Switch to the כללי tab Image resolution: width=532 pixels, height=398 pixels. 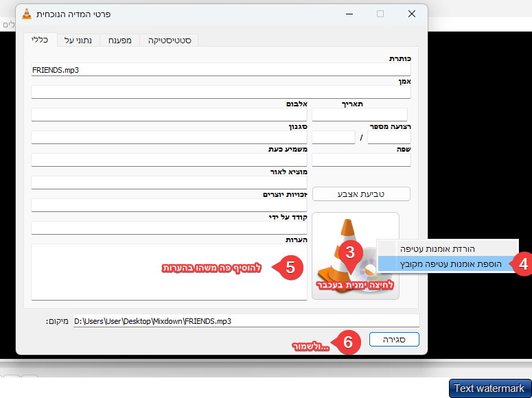tap(40, 40)
